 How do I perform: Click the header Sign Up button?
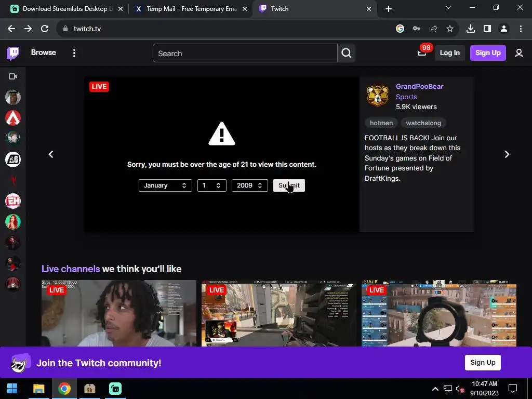pos(488,53)
